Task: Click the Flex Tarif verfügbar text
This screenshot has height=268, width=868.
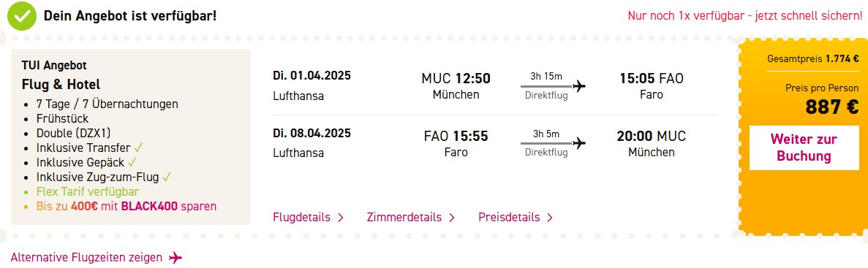Action: (x=88, y=192)
